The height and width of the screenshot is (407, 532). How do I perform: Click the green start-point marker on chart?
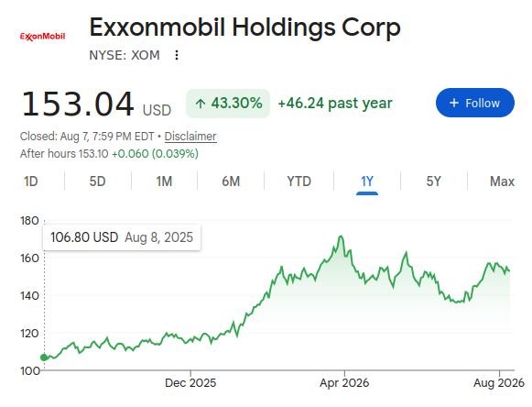point(44,357)
